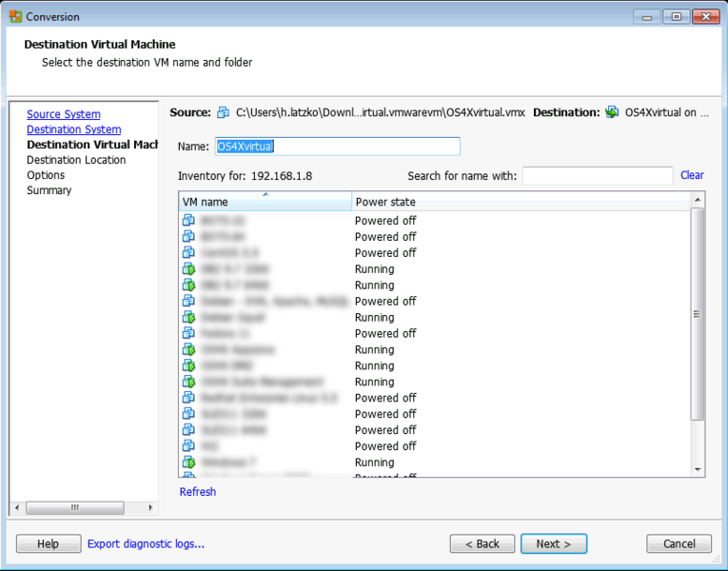Screen dimensions: 728x571
Task: Focus the Search for name with field
Action: pos(597,176)
